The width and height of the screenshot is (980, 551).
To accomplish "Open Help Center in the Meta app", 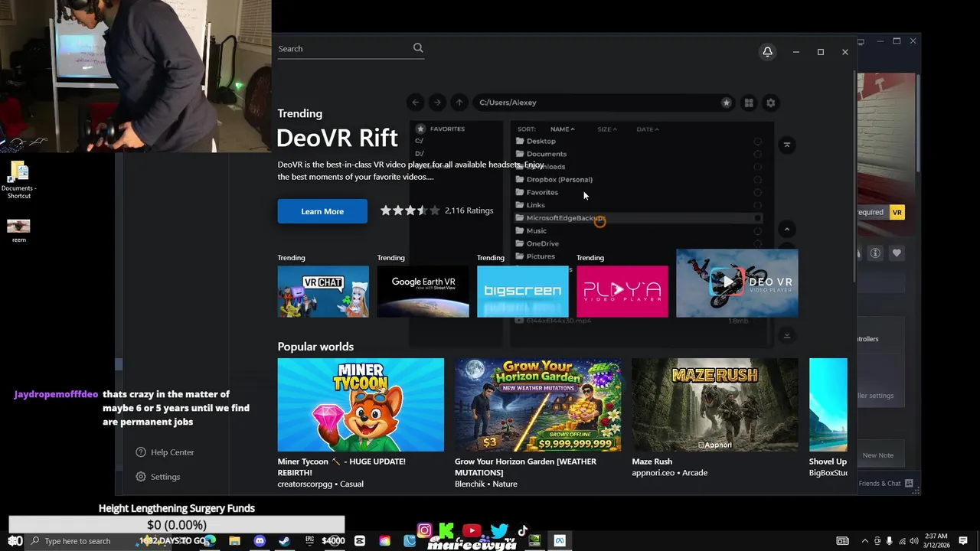I will (172, 452).
